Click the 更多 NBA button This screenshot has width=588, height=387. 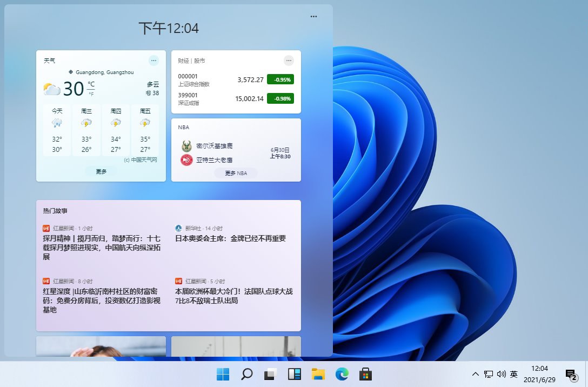(x=236, y=173)
